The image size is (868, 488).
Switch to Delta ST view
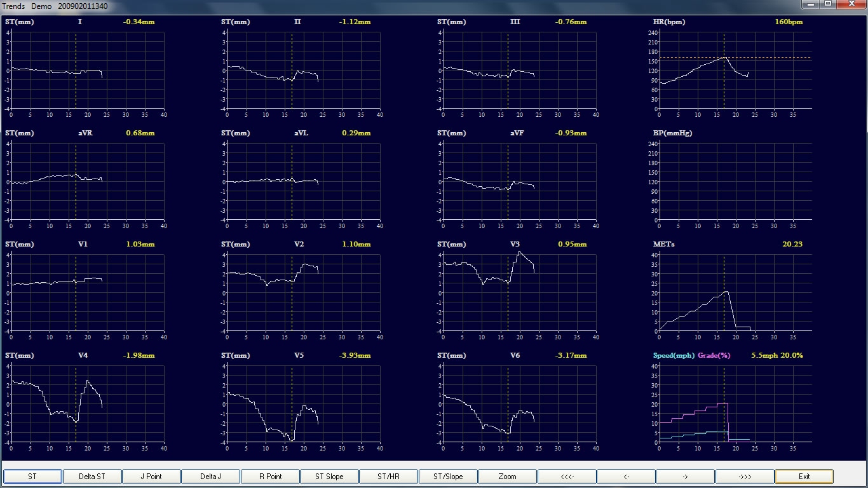tap(92, 476)
